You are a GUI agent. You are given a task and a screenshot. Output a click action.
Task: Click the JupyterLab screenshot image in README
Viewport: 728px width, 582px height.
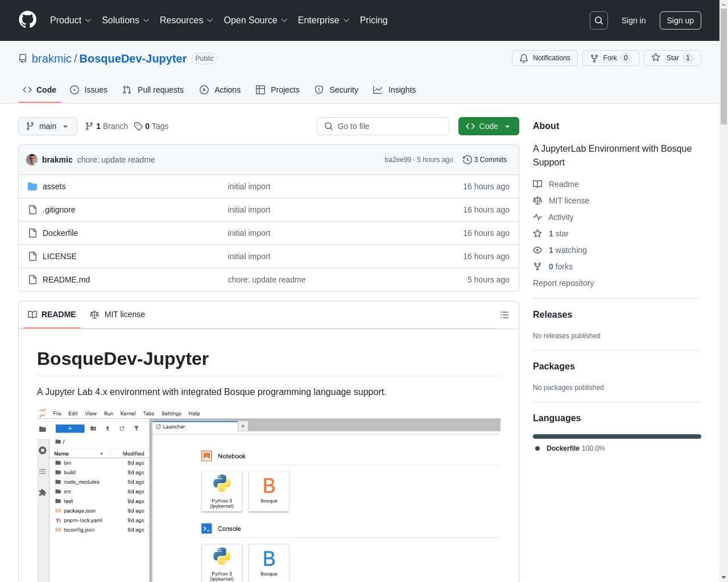point(268,494)
